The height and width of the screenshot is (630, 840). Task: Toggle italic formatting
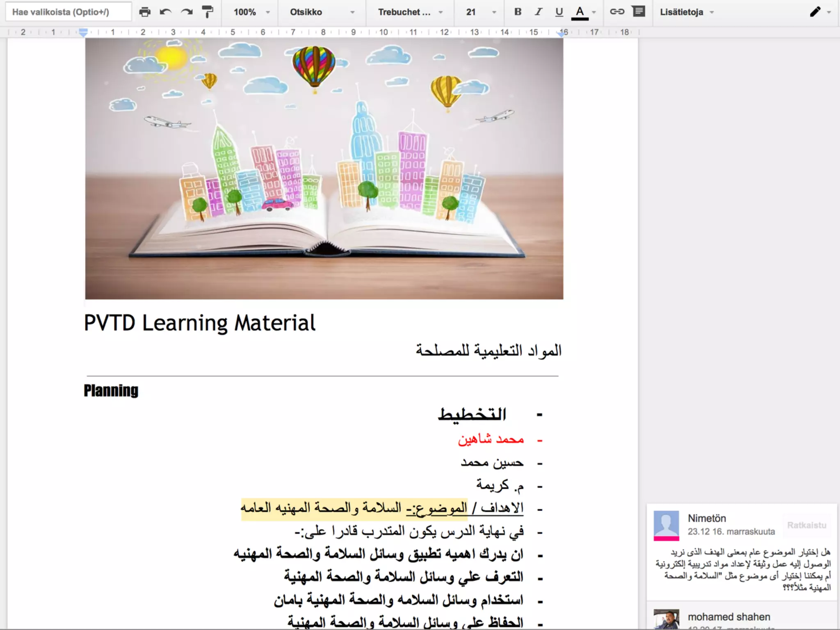538,12
